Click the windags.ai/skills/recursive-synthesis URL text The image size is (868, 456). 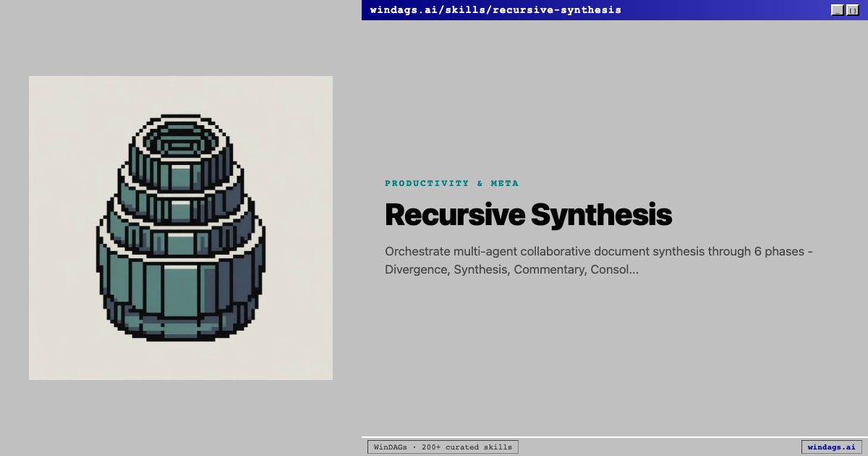click(495, 10)
